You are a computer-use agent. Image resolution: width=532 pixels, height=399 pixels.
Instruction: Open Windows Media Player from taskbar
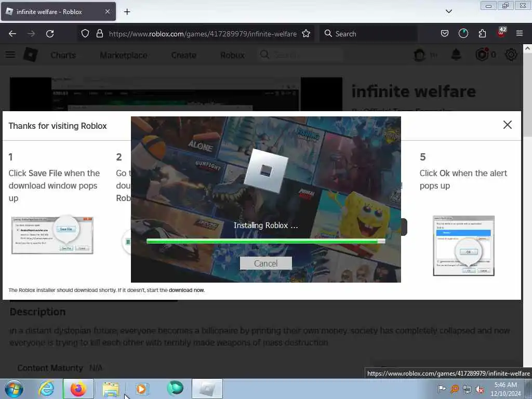point(142,389)
